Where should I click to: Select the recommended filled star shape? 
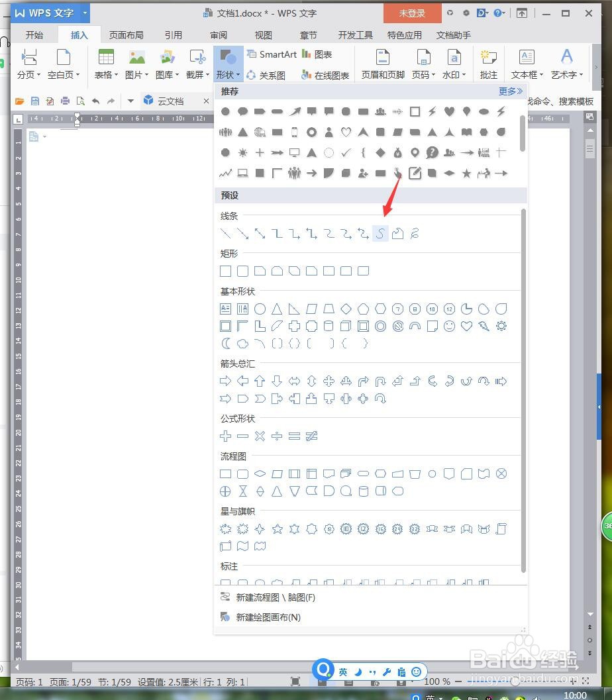466,174
